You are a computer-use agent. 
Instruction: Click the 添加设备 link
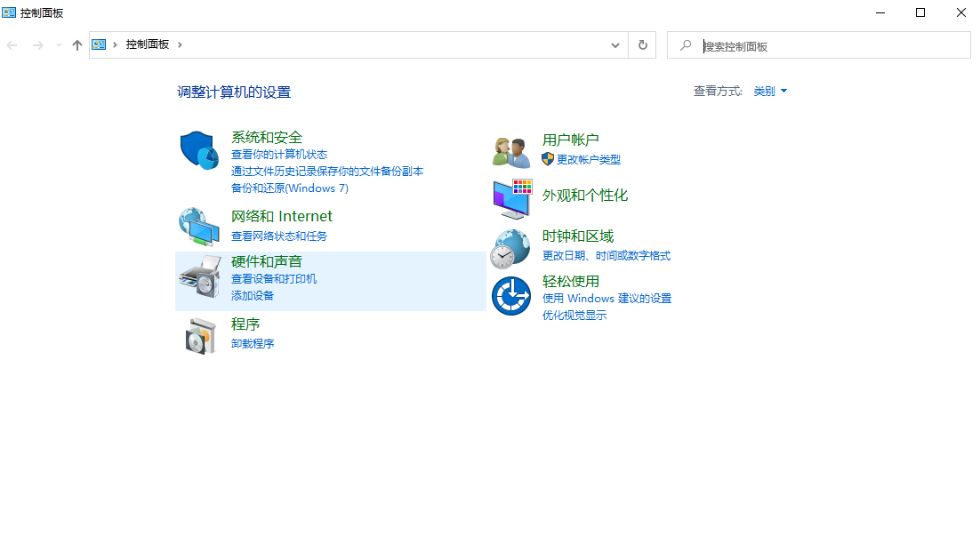coord(253,295)
